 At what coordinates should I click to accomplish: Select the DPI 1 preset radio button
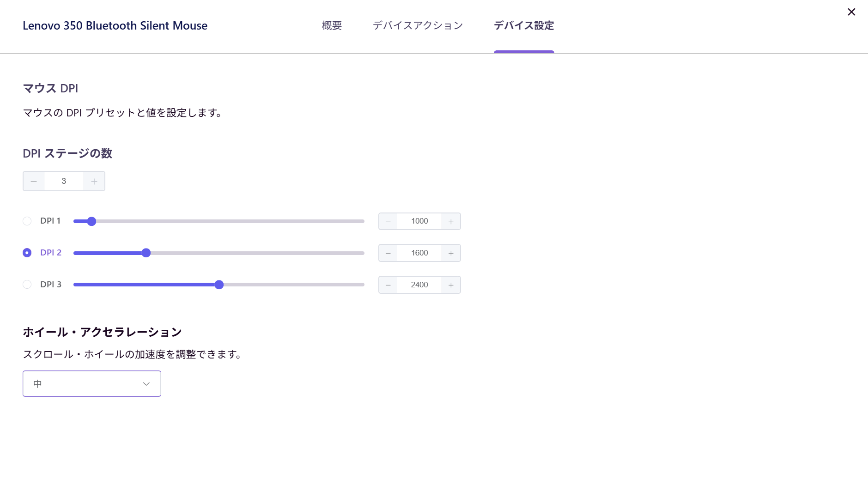click(27, 221)
